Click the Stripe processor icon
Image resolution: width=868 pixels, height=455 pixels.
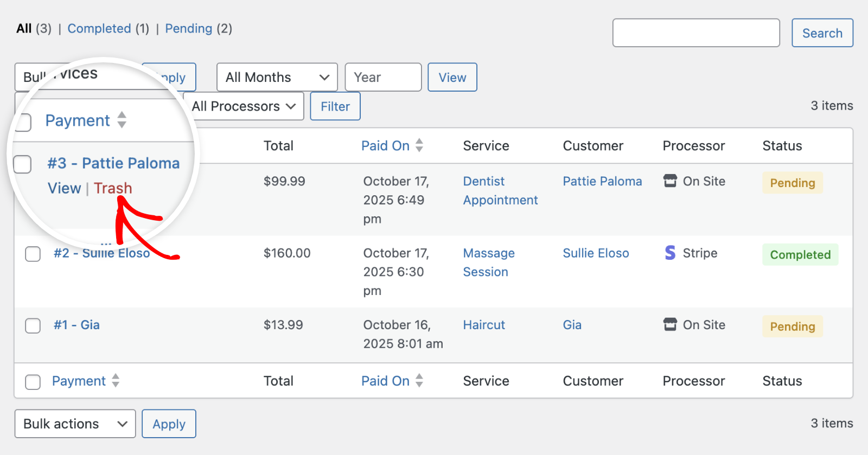tap(670, 253)
